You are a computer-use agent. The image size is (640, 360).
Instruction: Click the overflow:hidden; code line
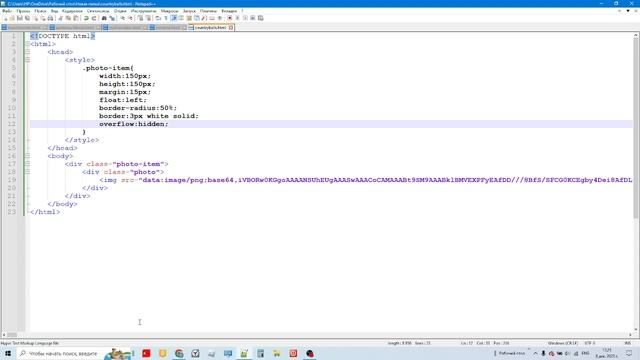click(133, 124)
